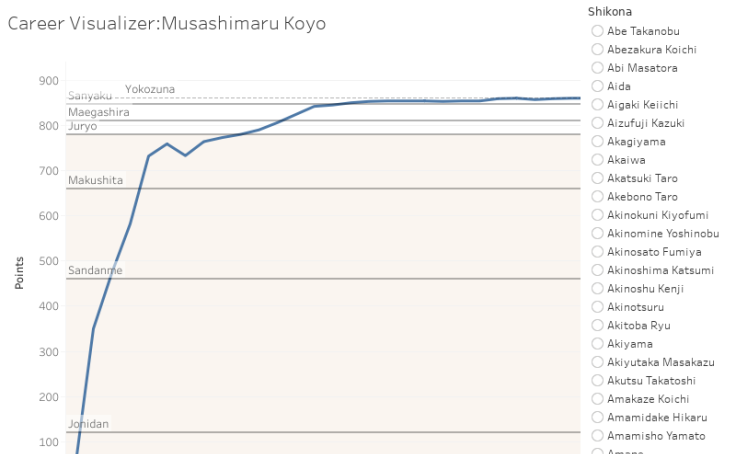Click the Jonidan rank label
736x454 pixels.
pos(88,424)
